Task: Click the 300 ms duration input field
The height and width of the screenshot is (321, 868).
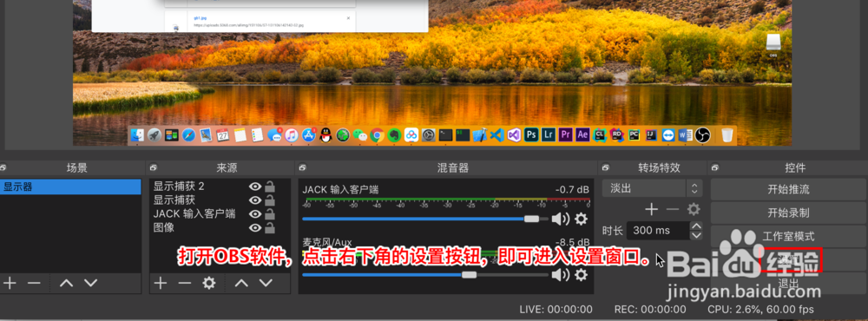Action: pyautogui.click(x=658, y=231)
